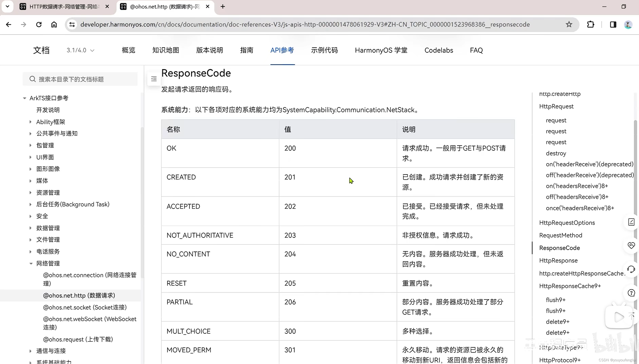This screenshot has height=364, width=639.
Task: Click the 206 value cell
Action: (338, 307)
